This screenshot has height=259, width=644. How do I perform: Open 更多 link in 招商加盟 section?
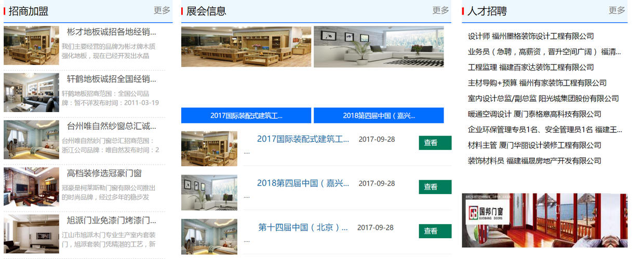point(162,10)
